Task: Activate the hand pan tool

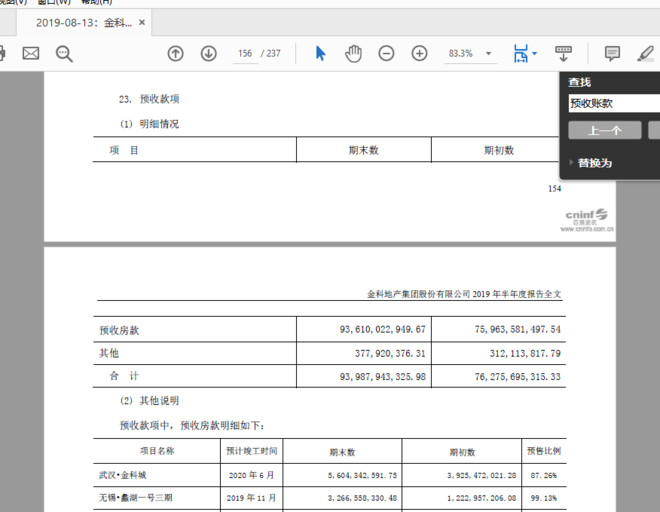Action: (353, 53)
